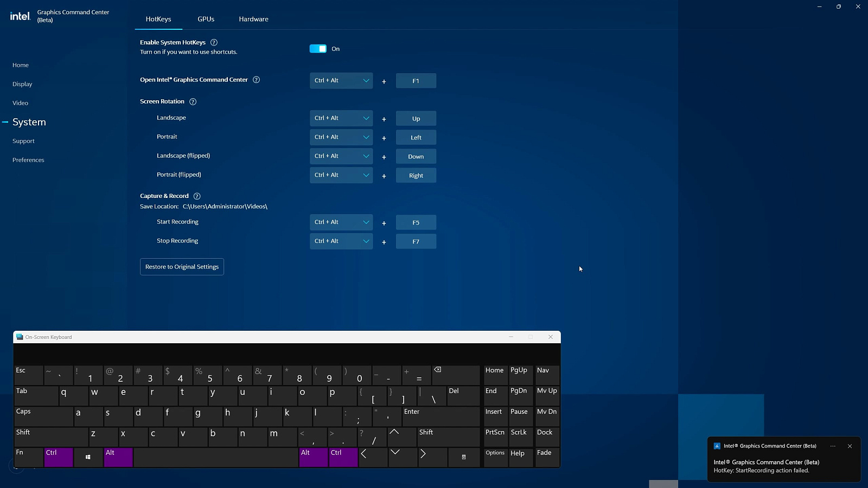868x488 pixels.
Task: Open Home in the sidebar
Action: [21, 65]
